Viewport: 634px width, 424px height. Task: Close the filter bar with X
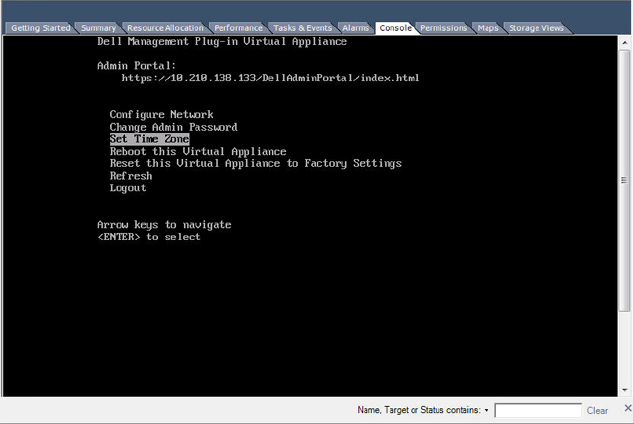[628, 408]
